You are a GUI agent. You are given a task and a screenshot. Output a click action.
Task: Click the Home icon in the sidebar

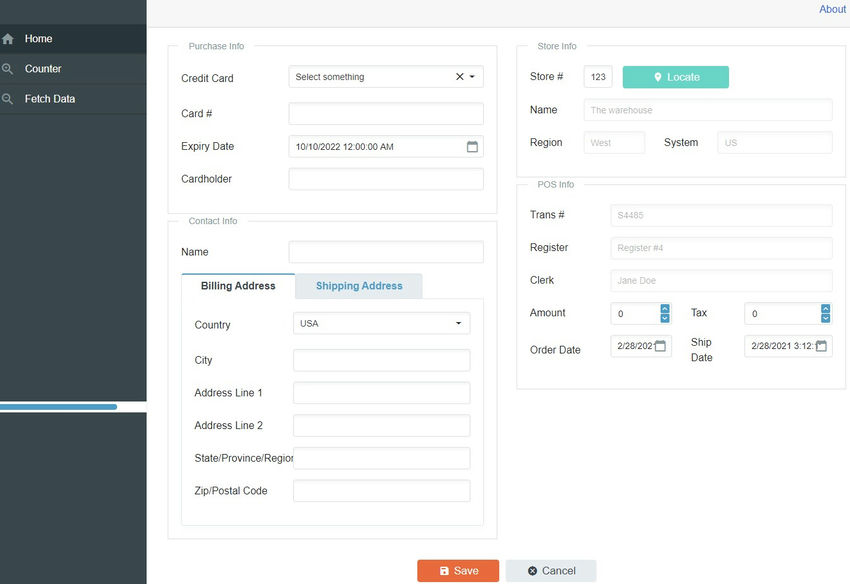click(10, 38)
